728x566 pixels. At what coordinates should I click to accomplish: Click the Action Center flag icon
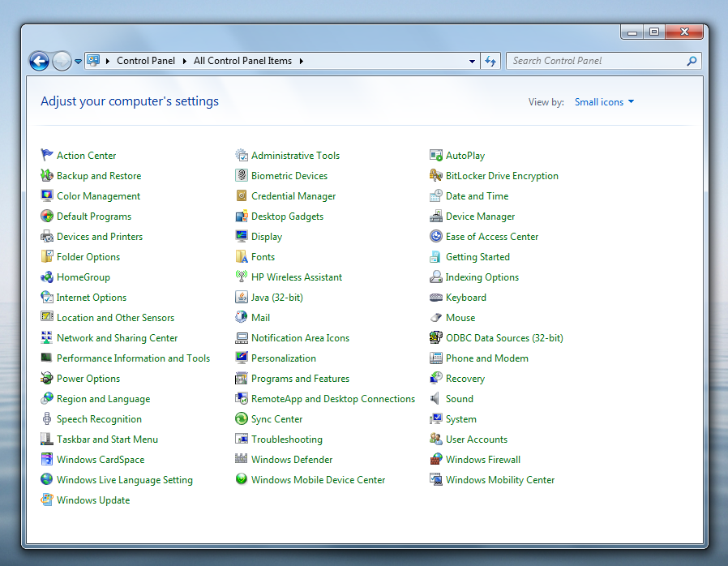pos(47,156)
